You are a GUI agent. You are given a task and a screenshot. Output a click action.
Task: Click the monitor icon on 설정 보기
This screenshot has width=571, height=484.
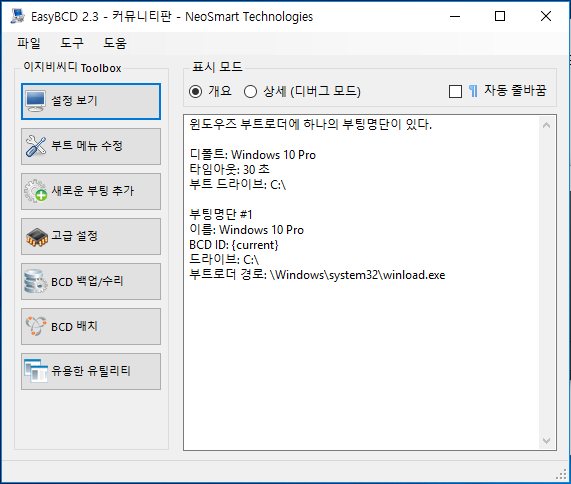coord(36,101)
